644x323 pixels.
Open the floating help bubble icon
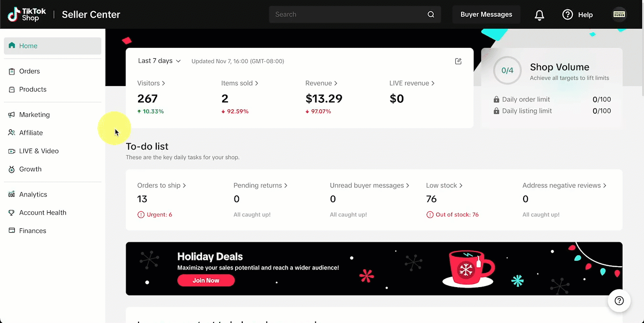pyautogui.click(x=619, y=301)
